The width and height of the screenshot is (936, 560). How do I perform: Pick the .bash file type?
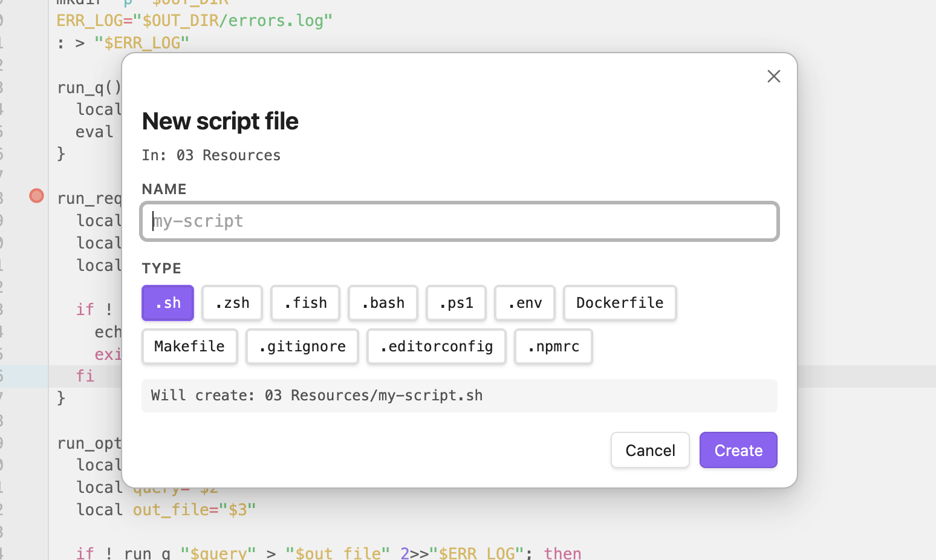tap(383, 303)
